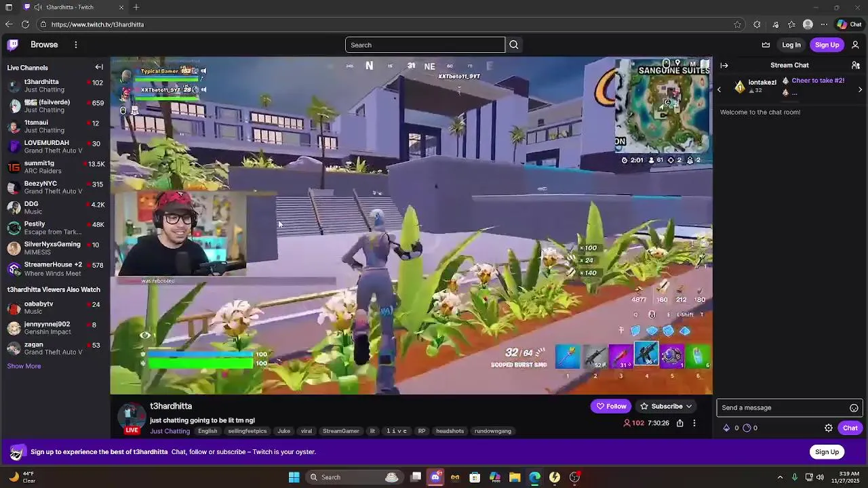Open the chat community users list
The height and width of the screenshot is (488, 868).
click(x=856, y=66)
